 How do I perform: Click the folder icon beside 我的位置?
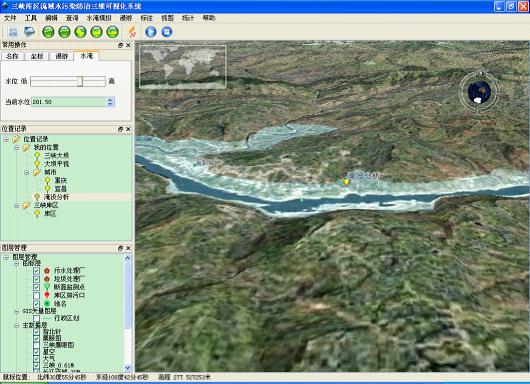26,147
